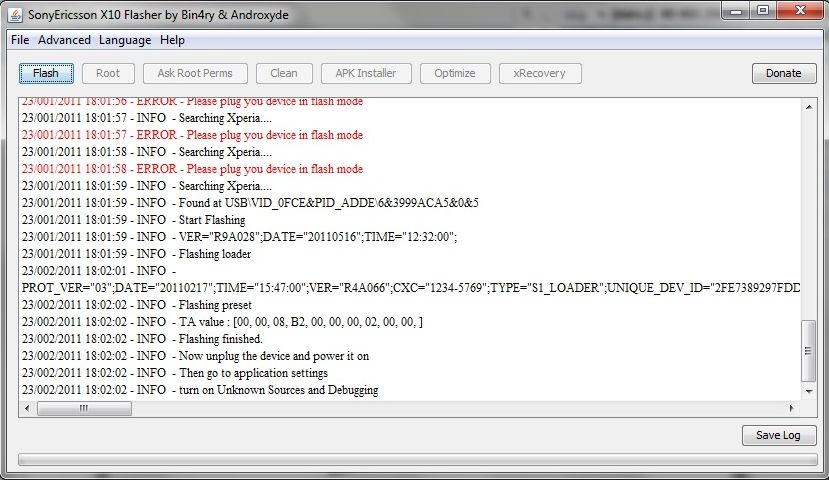
Task: Click the horizontal scrollbar thumb
Action: [84, 408]
